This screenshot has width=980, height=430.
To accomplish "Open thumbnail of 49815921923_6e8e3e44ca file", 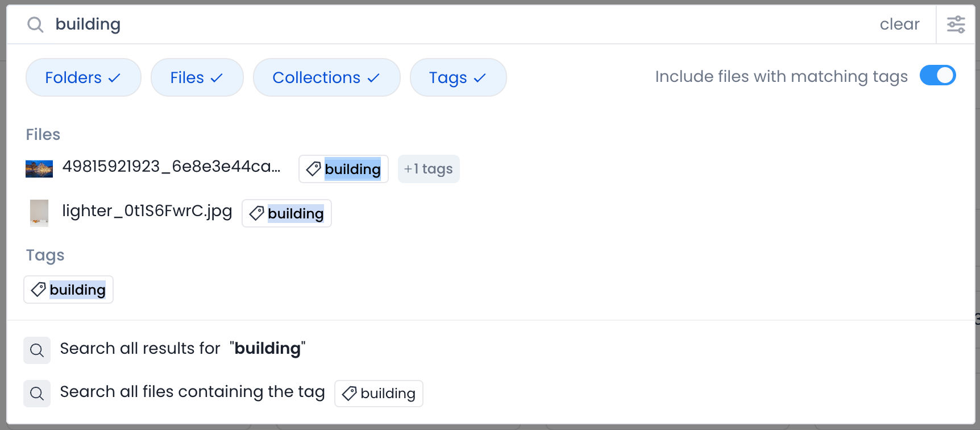I will [x=39, y=169].
